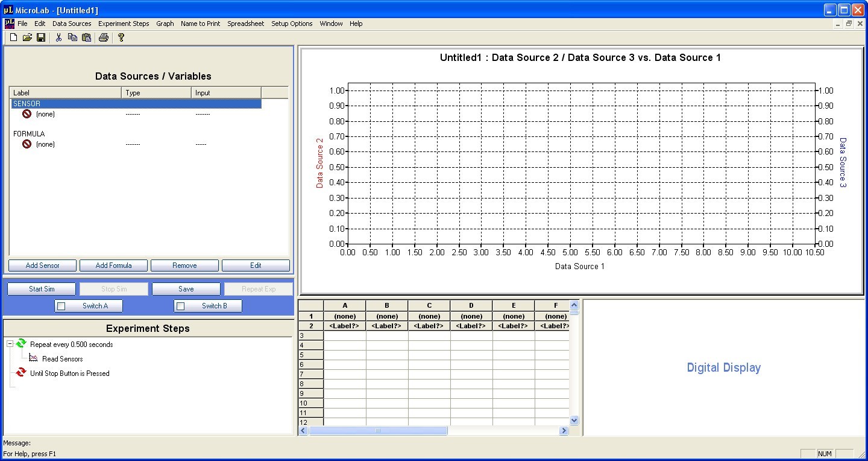The height and width of the screenshot is (461, 868).
Task: Open the File menu
Action: click(x=22, y=24)
